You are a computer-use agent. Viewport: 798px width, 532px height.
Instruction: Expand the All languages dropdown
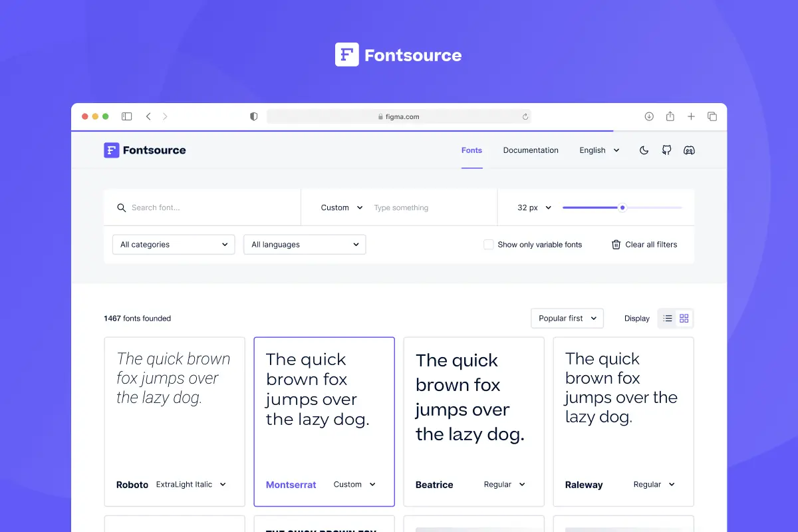click(x=304, y=244)
